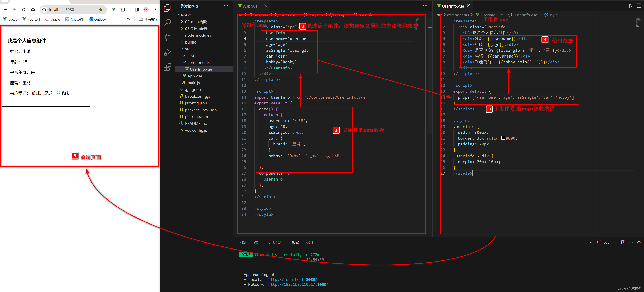Image resolution: width=644 pixels, height=292 pixels.
Task: Toggle browser side panel icon
Action: tap(137, 10)
